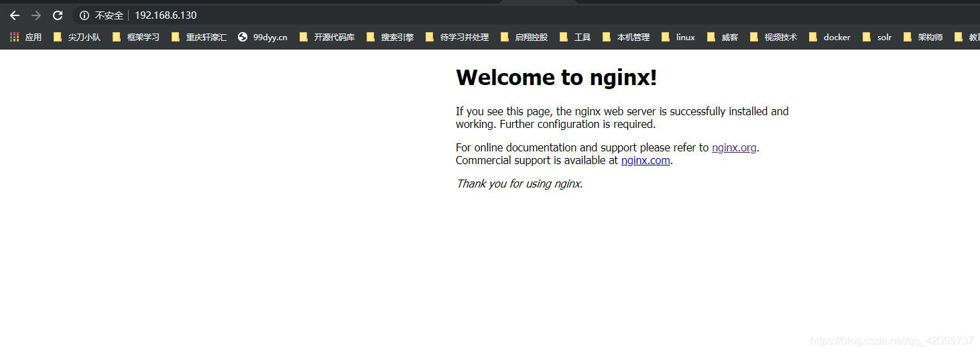Viewport: 980px width, 353px height.
Task: Open the solr bookmark folder
Action: (877, 38)
